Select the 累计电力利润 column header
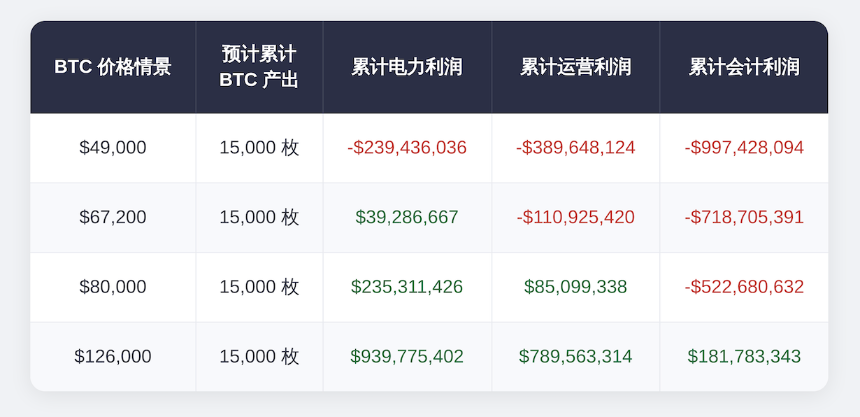The width and height of the screenshot is (860, 417). coord(407,67)
